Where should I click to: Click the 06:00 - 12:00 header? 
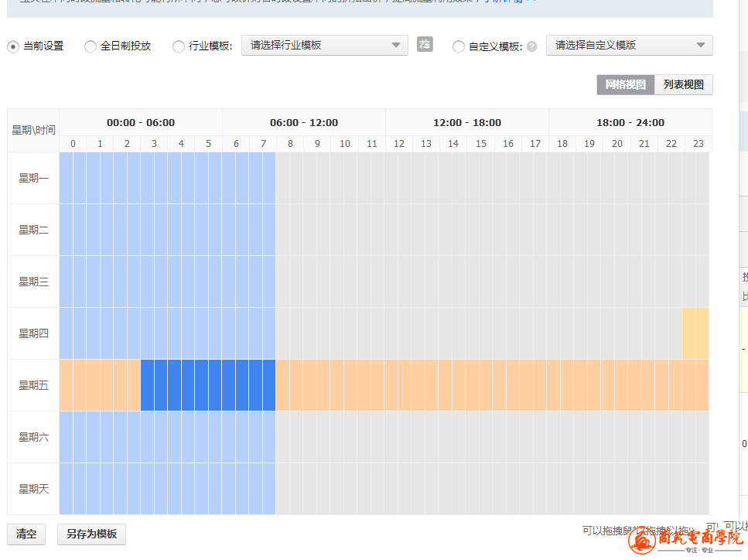tap(304, 122)
